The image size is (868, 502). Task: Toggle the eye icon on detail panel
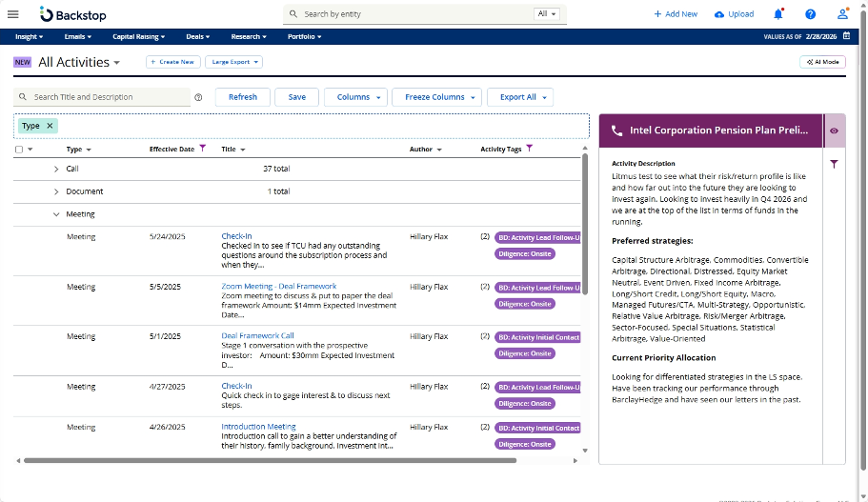(835, 131)
